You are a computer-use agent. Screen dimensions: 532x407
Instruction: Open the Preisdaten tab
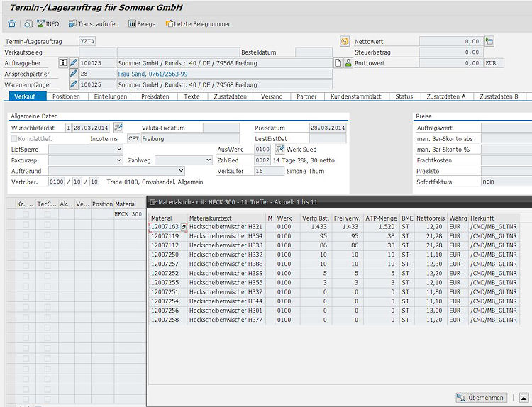tap(155, 96)
